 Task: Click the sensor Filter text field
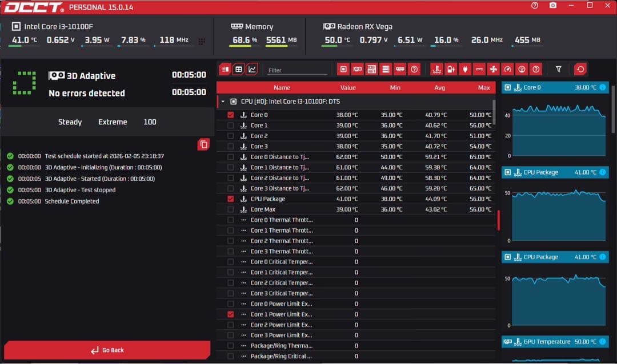[297, 70]
